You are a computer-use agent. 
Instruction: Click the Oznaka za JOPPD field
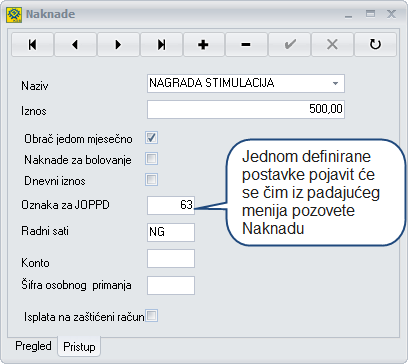[171, 205]
